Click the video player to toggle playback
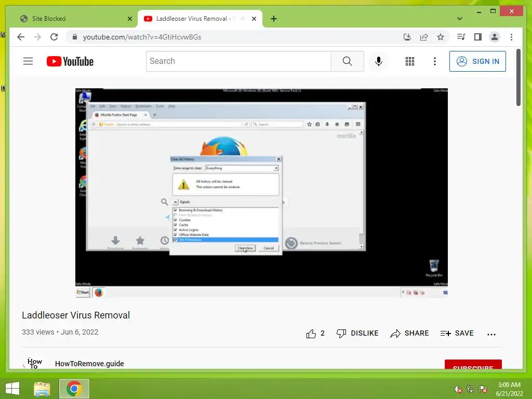The width and height of the screenshot is (532, 399). [261, 193]
